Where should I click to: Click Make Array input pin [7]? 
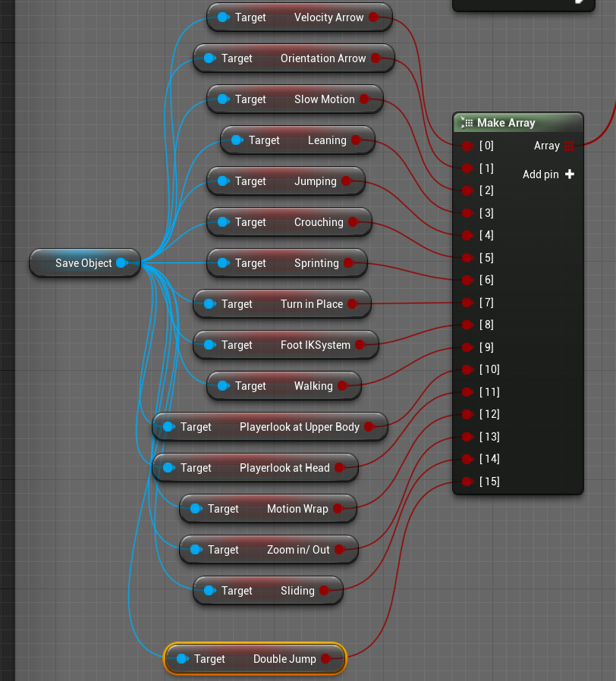tap(467, 303)
